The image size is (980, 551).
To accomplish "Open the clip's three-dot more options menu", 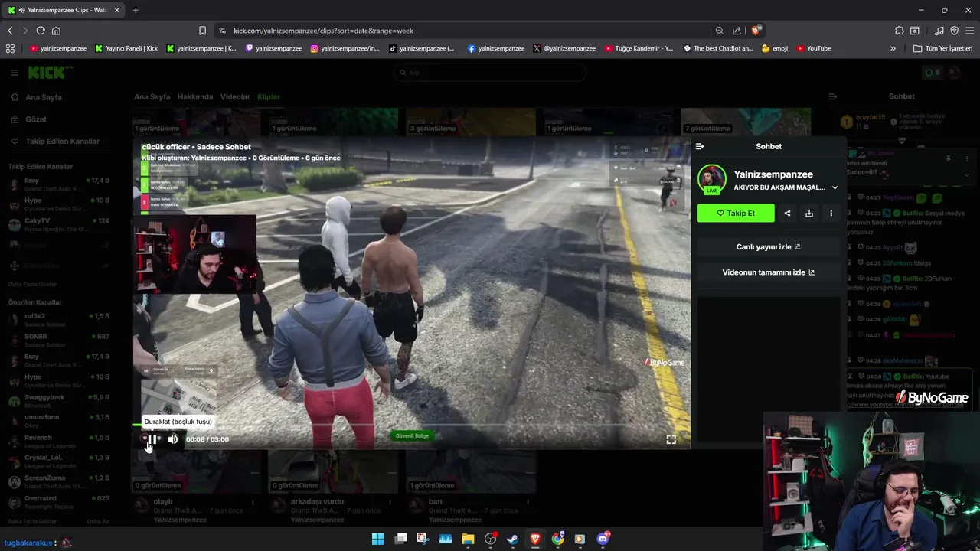I will tap(831, 214).
